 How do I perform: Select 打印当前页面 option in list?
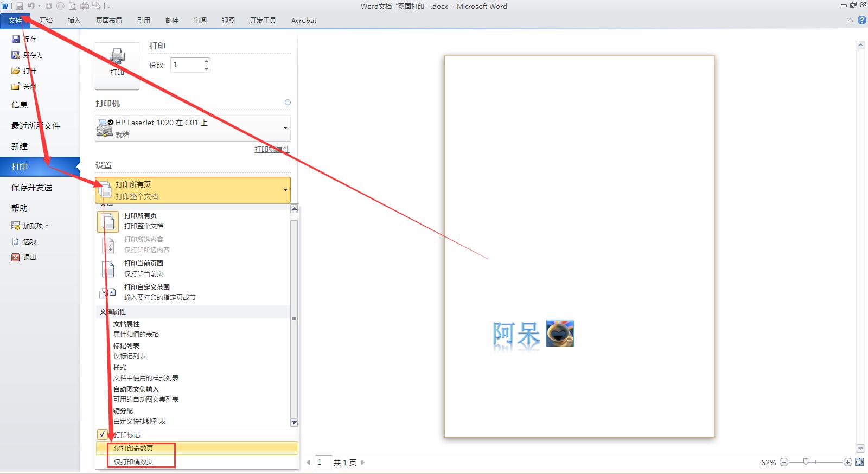tap(193, 268)
